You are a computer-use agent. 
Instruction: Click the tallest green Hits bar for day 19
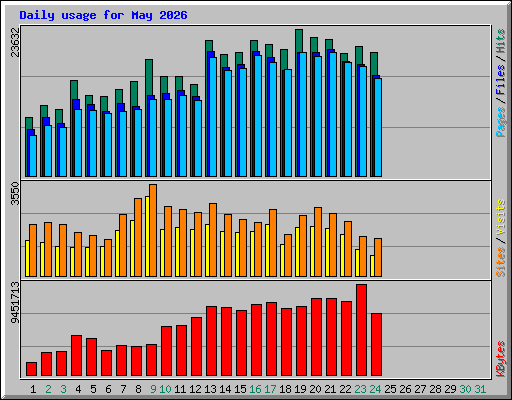[x=299, y=41]
